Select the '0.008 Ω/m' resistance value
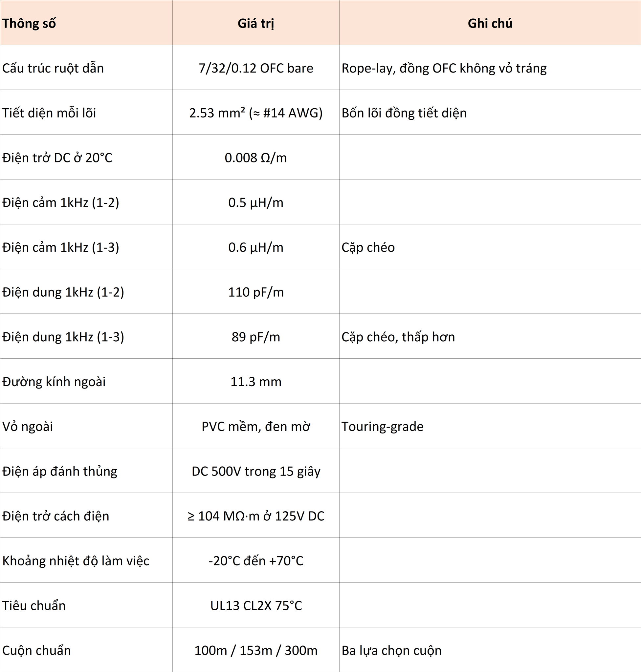The height and width of the screenshot is (672, 641). click(256, 157)
